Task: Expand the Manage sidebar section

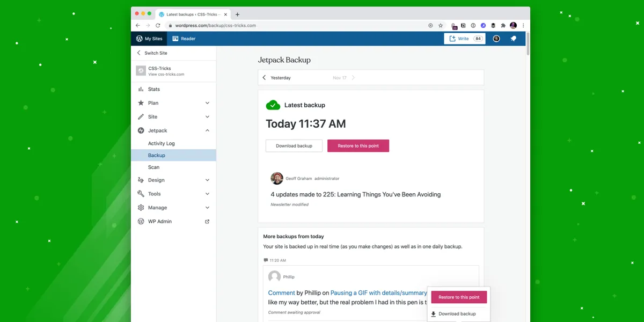Action: [173, 208]
